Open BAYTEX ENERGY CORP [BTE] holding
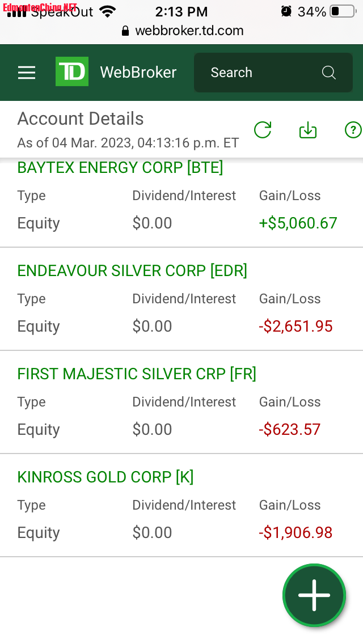The image size is (363, 644). click(120, 168)
